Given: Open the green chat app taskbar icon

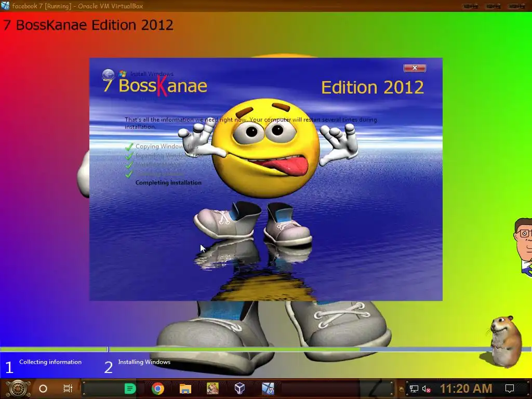Looking at the screenshot, I should [x=130, y=389].
